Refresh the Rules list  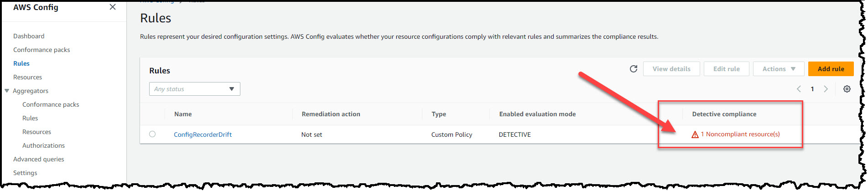click(634, 69)
